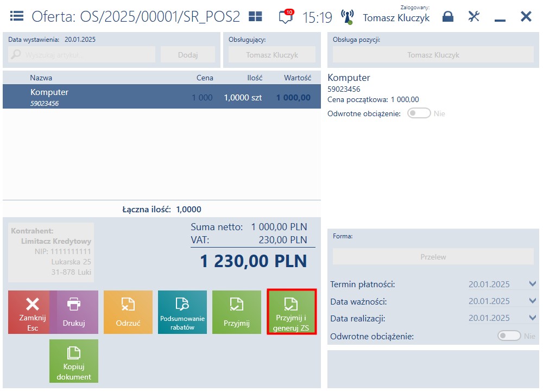543x392 pixels.
Task: Accept the offer with Przyjmij
Action: tap(237, 312)
